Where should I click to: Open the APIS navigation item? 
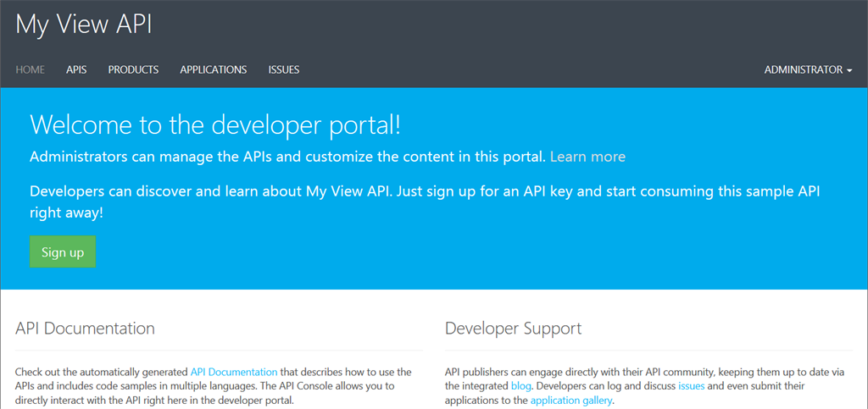click(x=76, y=69)
